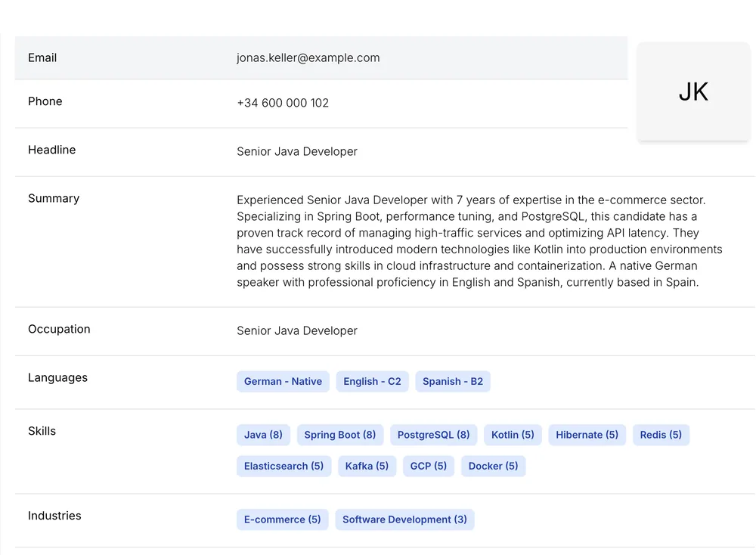Select the German - Native language tag

point(283,381)
